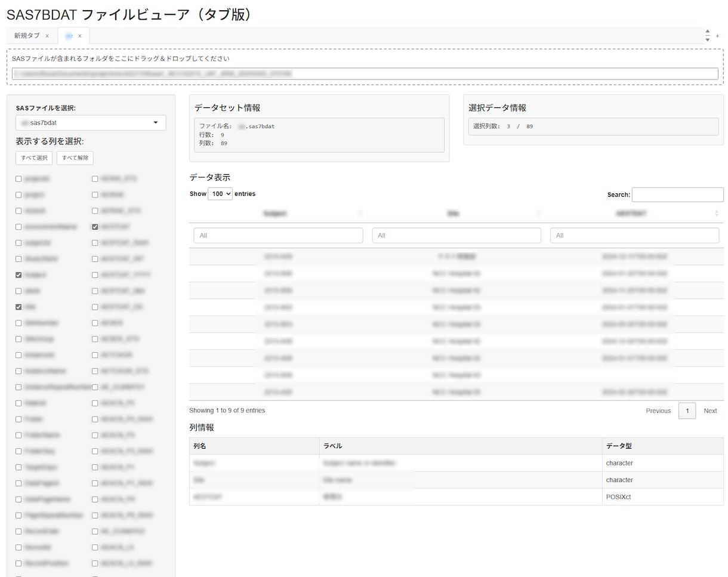Add a new tab with the plus icon
The image size is (728, 577).
tap(717, 36)
